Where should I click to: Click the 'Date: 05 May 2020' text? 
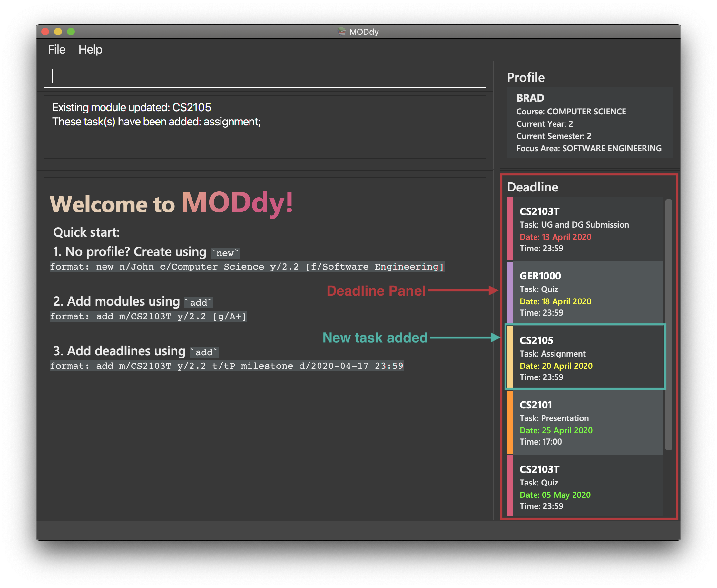(555, 495)
